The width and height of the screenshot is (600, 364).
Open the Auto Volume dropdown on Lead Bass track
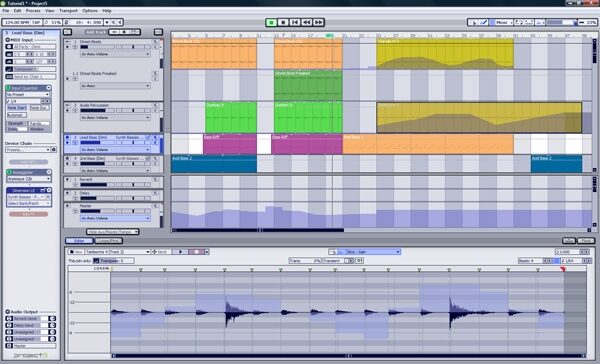[x=115, y=150]
